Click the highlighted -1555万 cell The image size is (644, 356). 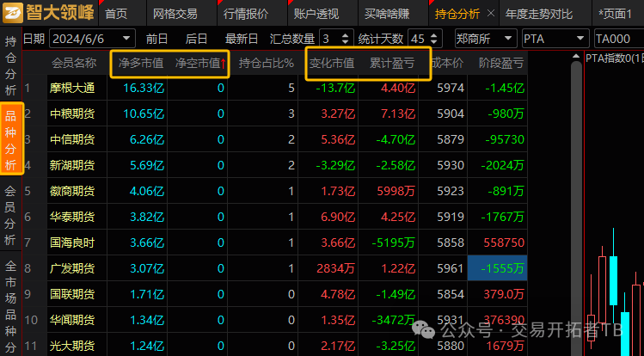497,268
